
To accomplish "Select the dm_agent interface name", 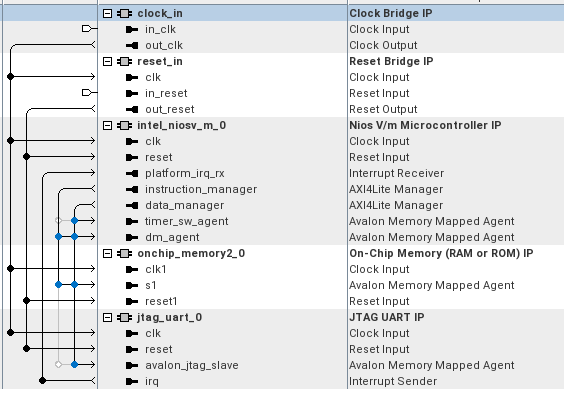I will pos(172,237).
